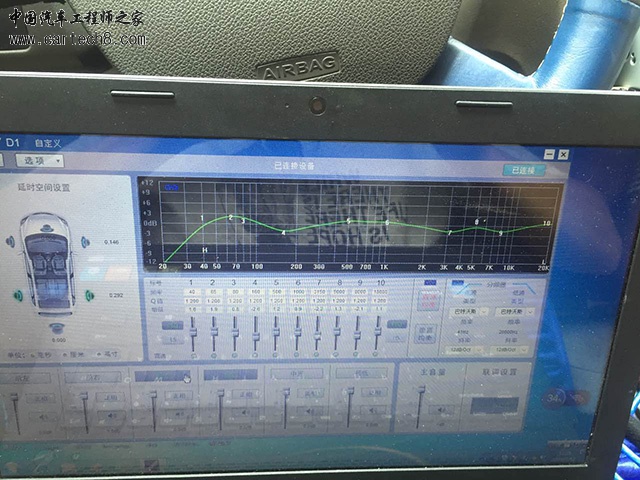Click EQ curve node 2 on the graph

click(x=231, y=217)
